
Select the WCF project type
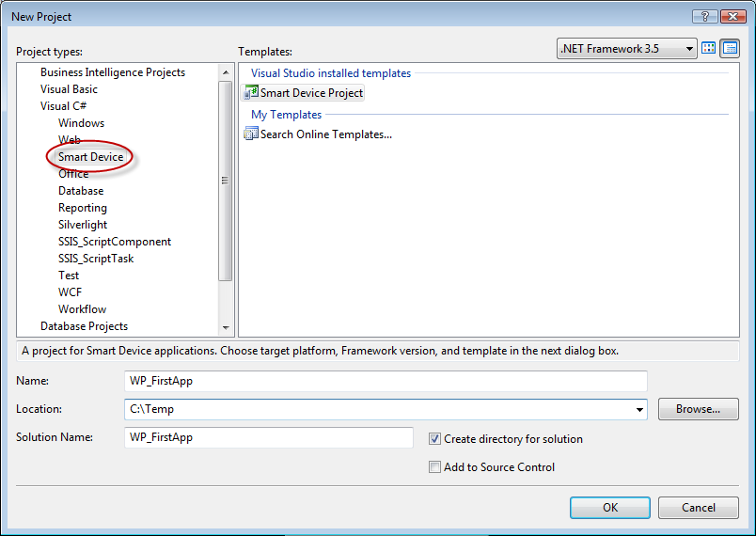pos(70,292)
